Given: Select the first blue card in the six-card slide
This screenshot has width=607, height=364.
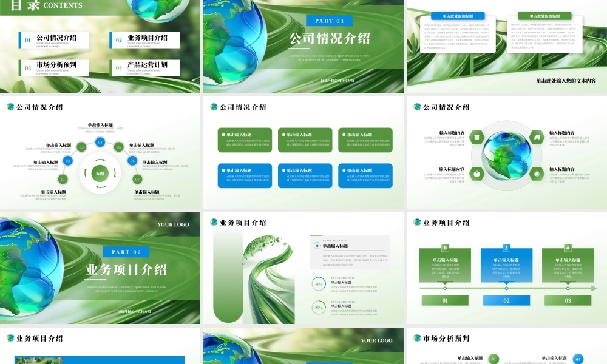Looking at the screenshot, I should 245,175.
